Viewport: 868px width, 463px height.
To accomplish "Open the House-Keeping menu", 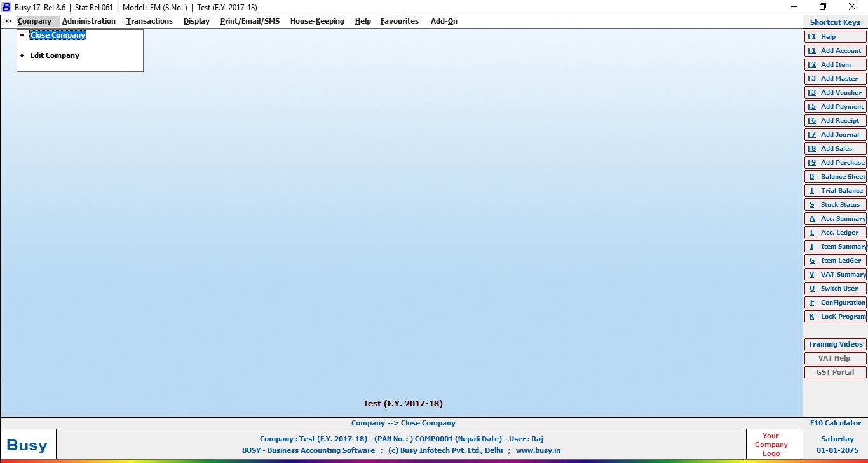I will pos(317,21).
